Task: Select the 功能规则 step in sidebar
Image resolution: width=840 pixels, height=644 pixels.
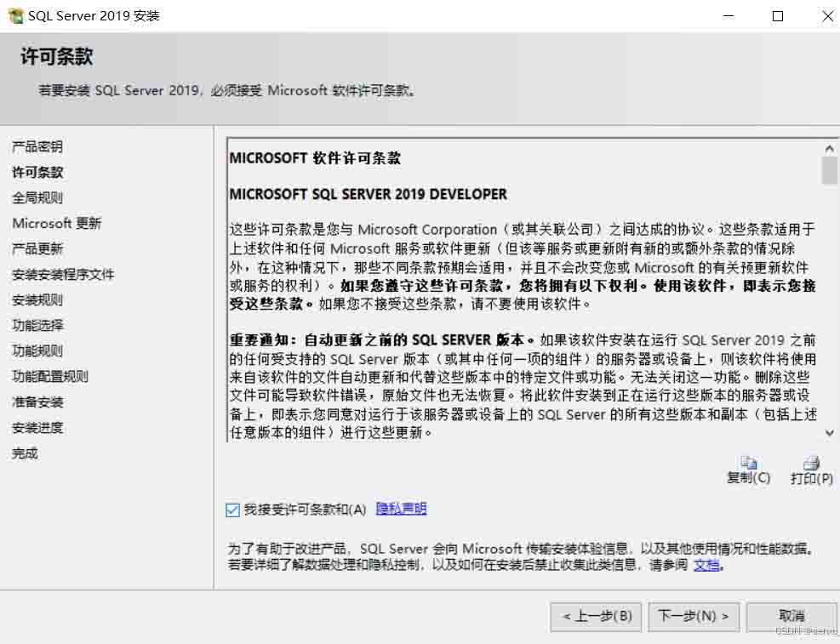Action: 37,351
